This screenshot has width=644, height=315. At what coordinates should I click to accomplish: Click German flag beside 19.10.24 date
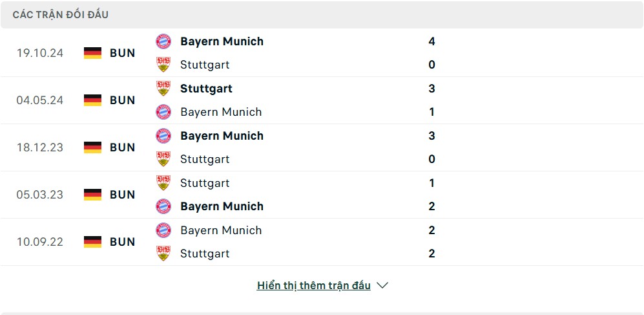click(93, 53)
